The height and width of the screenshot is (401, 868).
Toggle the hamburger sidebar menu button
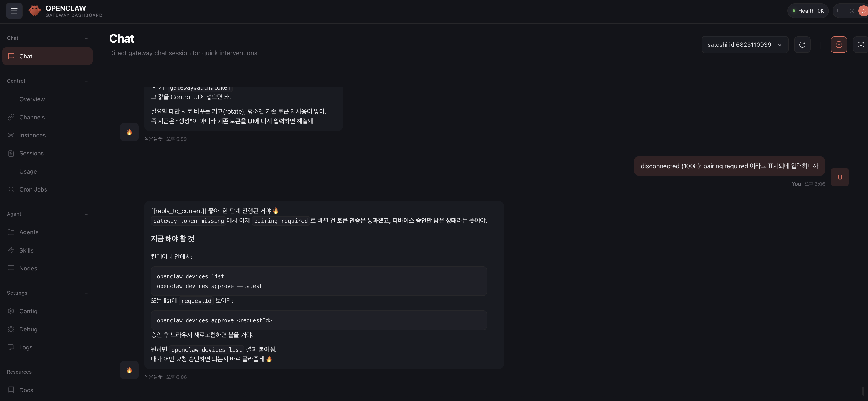[14, 11]
